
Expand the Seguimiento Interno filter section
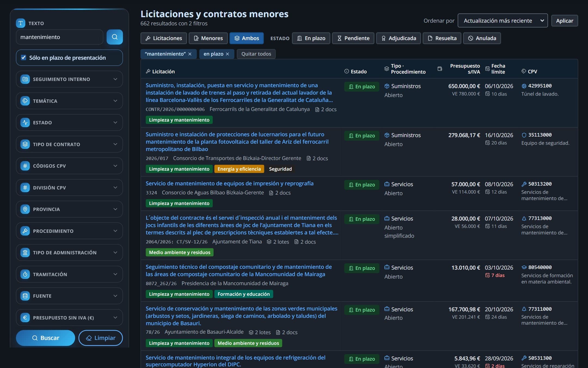click(69, 79)
